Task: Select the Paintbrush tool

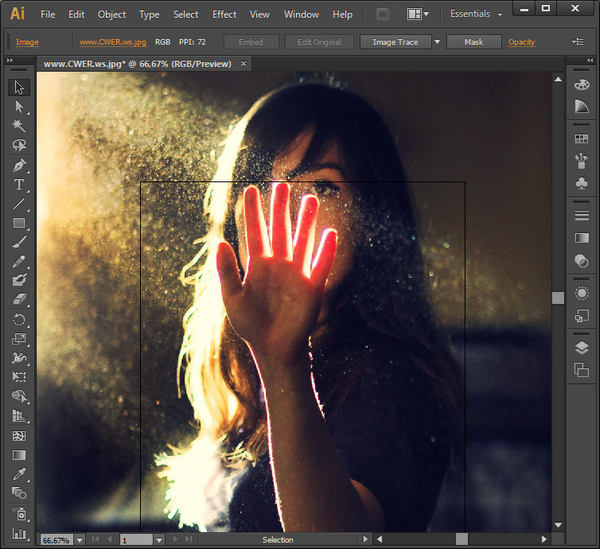Action: coord(19,242)
